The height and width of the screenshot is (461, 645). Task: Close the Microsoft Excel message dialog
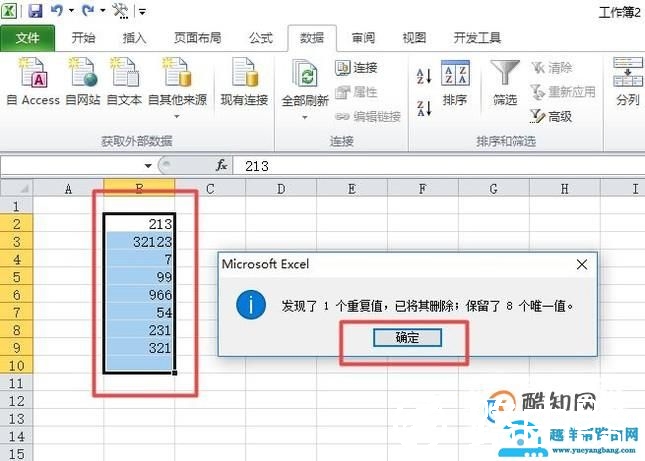[581, 265]
